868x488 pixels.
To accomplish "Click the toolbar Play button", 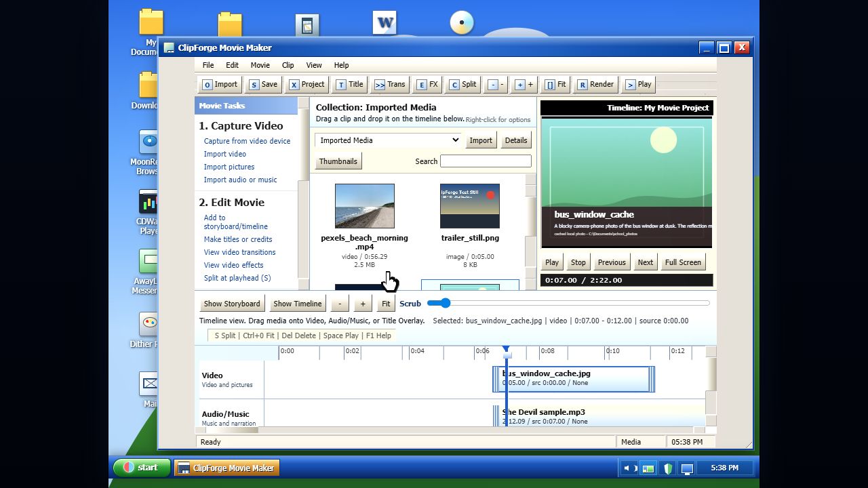I will click(x=638, y=85).
